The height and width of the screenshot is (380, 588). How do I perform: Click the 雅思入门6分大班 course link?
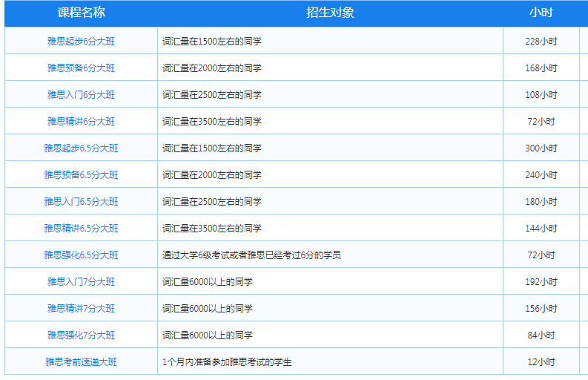coord(81,95)
